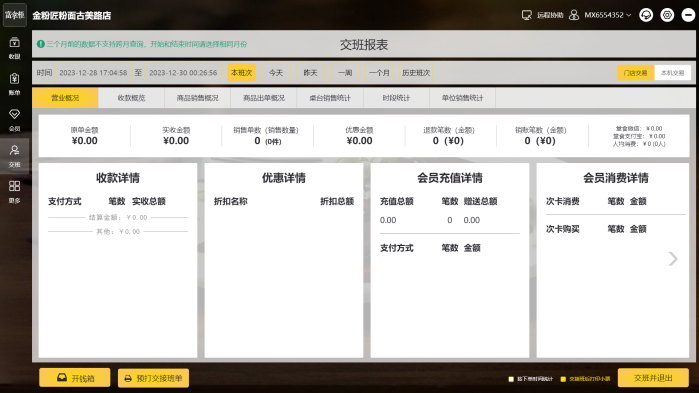Filter by 昨天 yesterday
Viewport: 699px width, 393px height.
[x=310, y=73]
